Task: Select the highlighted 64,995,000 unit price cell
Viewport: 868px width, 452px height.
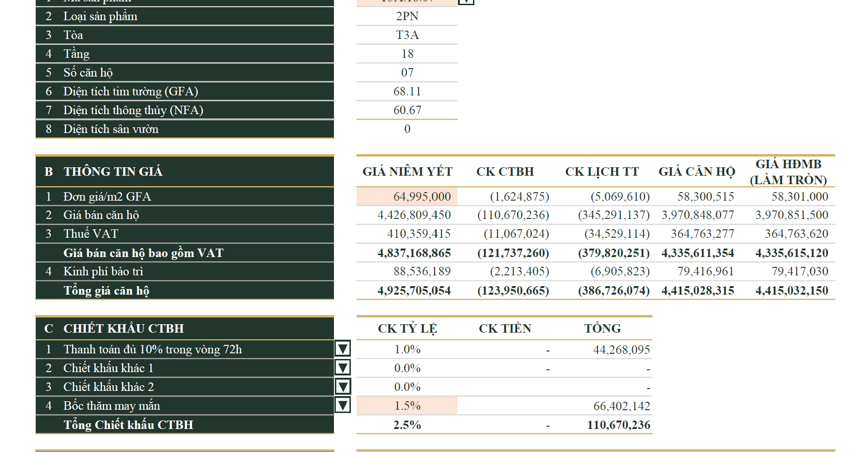Action: (407, 196)
